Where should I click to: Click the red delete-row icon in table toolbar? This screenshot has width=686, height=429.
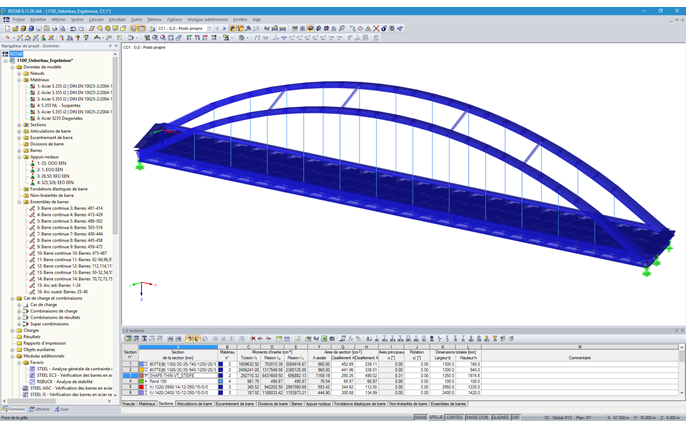(x=253, y=338)
